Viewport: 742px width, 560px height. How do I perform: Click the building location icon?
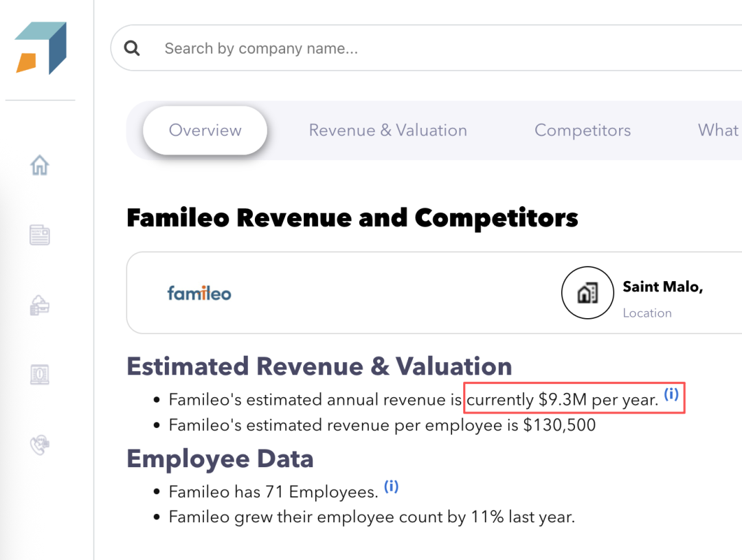586,293
